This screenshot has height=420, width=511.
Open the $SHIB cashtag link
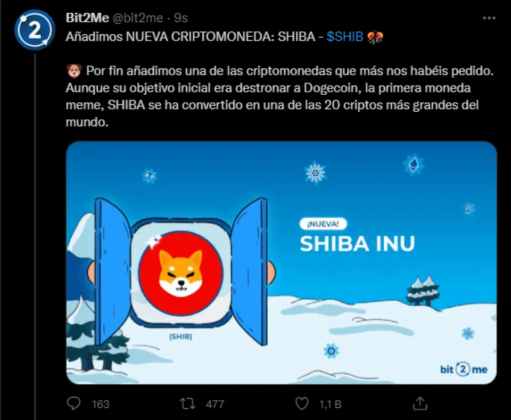(x=345, y=37)
